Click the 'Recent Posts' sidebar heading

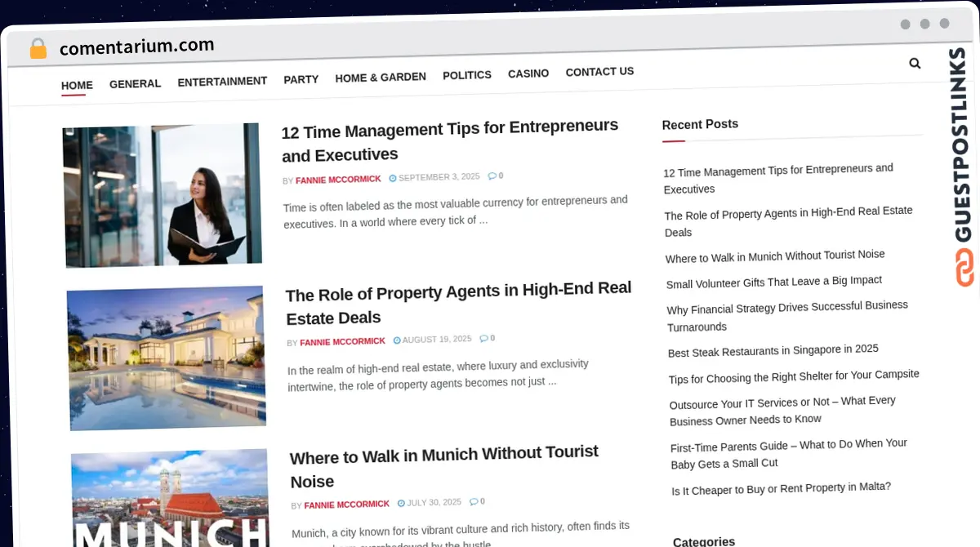(x=700, y=124)
